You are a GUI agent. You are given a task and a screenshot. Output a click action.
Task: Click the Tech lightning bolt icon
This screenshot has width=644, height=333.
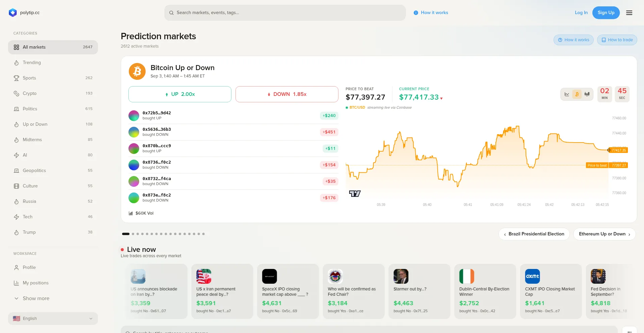(x=16, y=217)
